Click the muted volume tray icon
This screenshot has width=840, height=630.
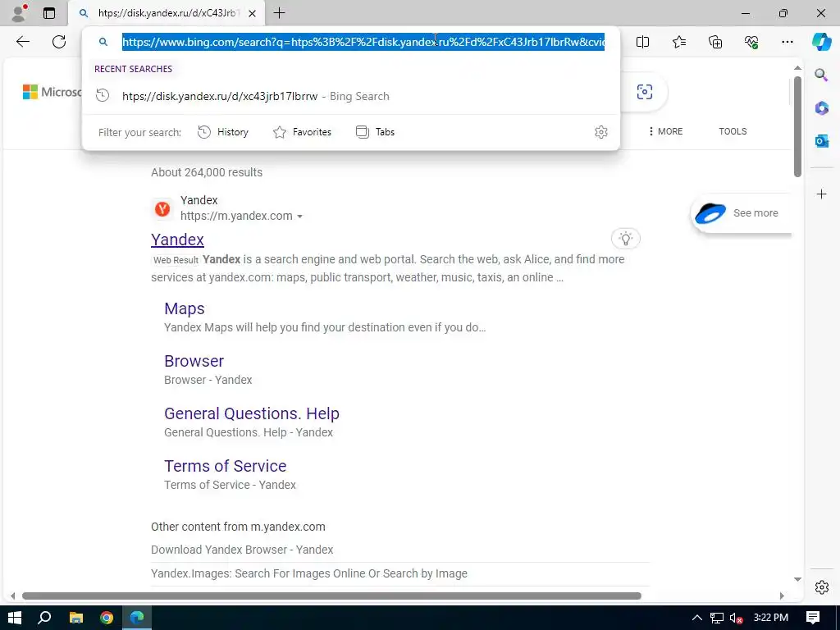(737, 618)
